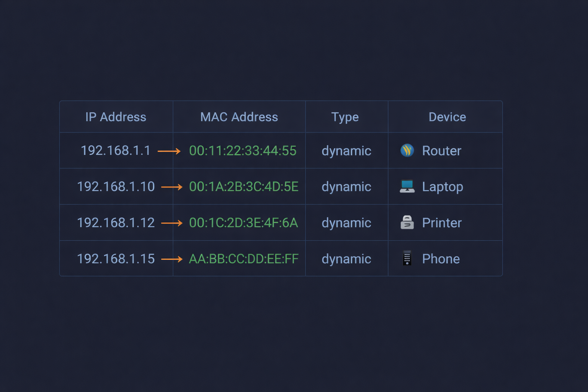Click the Laptop computer icon
Viewport: 588px width, 392px height.
[407, 186]
